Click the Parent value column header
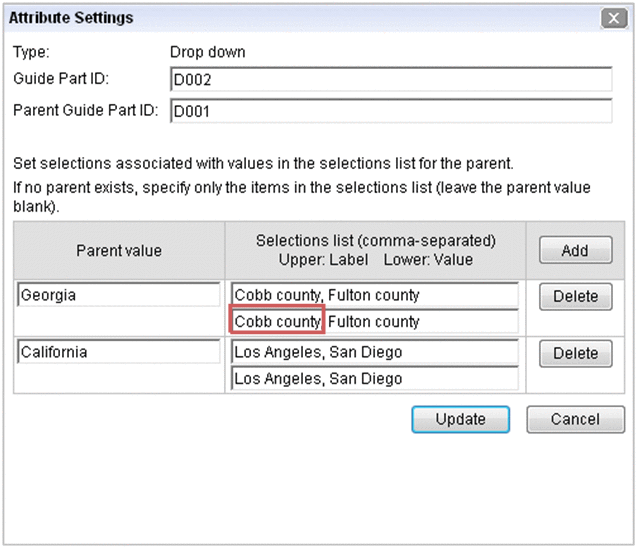This screenshot has width=637, height=548. tap(119, 250)
